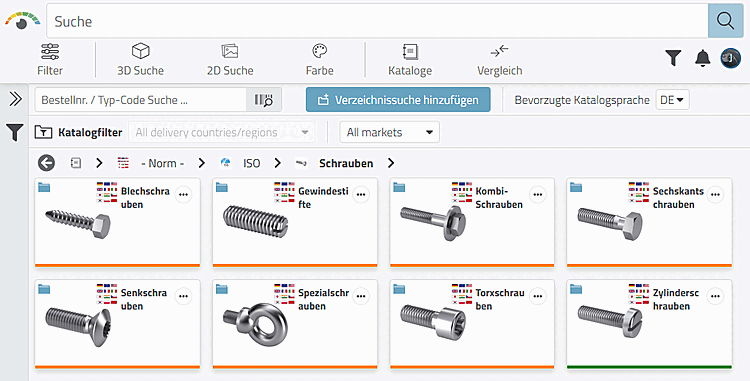Click the Norm breadcrumb grid icon
This screenshot has height=381, width=750.
123,163
